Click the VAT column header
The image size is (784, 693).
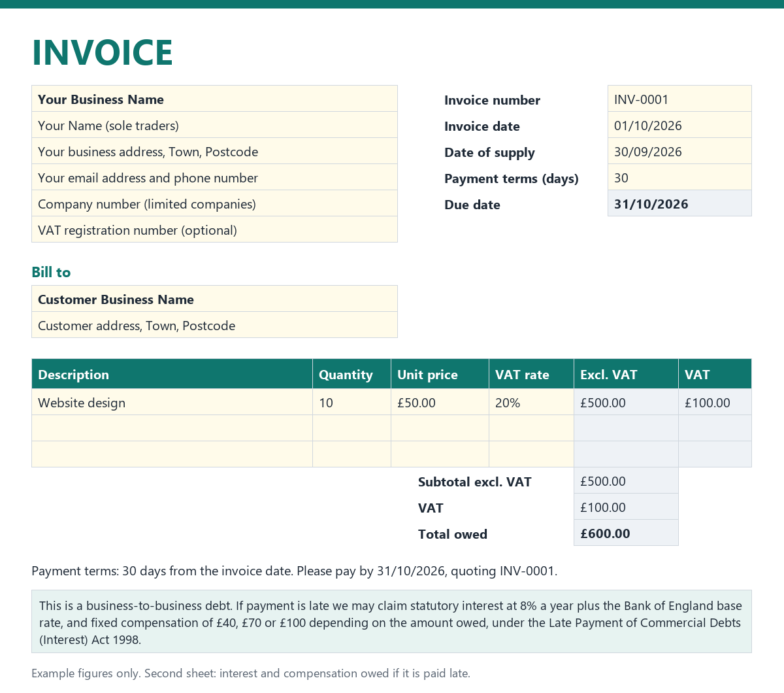point(715,374)
